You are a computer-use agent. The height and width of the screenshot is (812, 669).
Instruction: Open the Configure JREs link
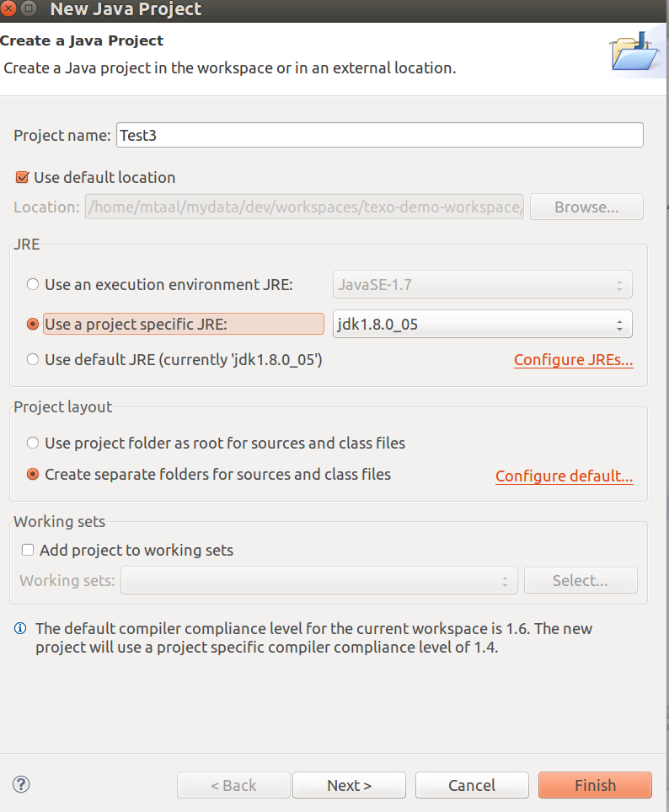[573, 360]
